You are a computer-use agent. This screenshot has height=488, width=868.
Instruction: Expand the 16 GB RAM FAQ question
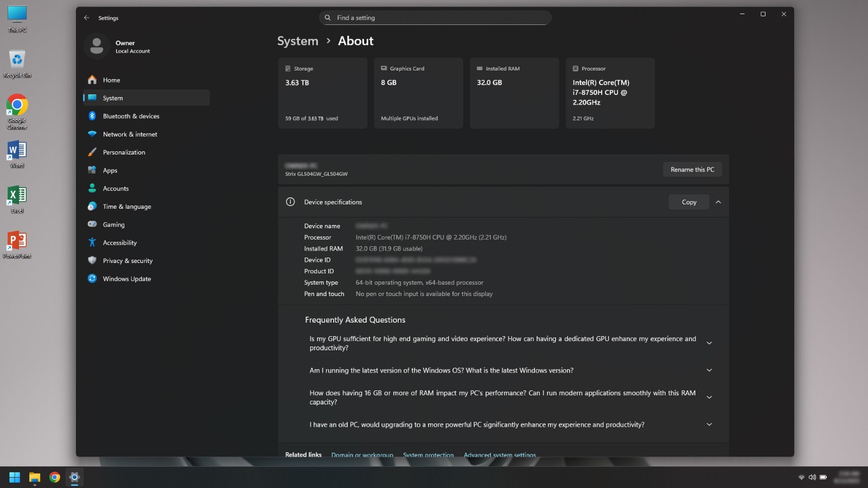(709, 397)
